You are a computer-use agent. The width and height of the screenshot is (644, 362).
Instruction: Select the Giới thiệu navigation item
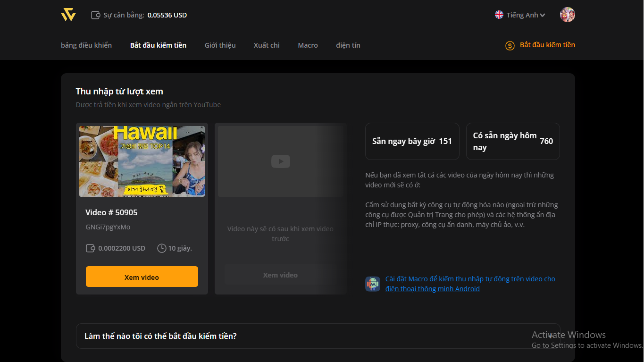click(x=220, y=45)
